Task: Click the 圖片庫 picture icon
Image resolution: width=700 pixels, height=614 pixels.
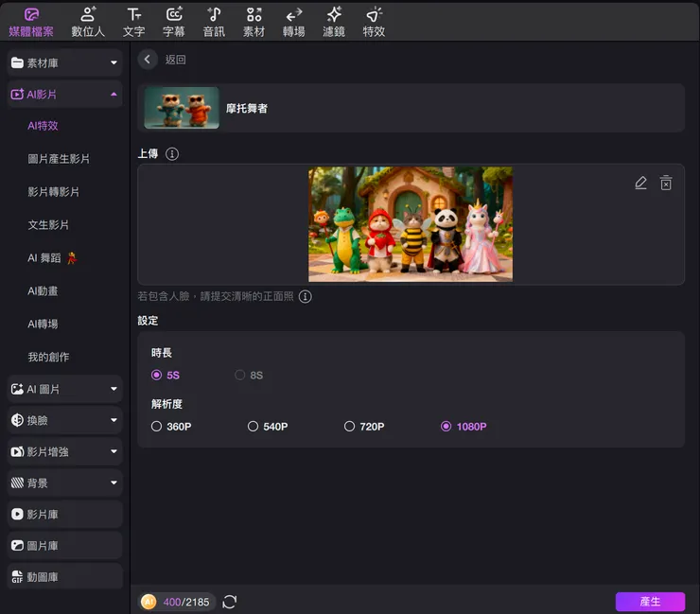Action: pos(17,546)
